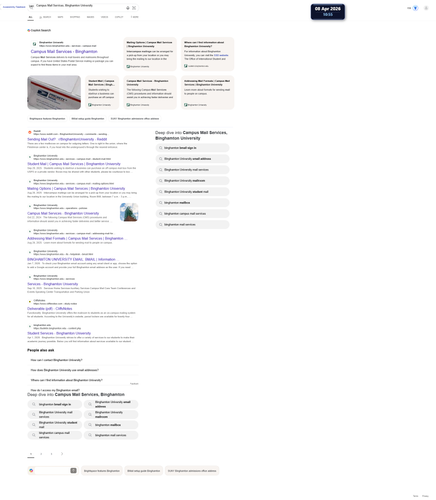Click top 'SUNY Binghamton admissions office address' chip
This screenshot has width=436, height=500.
click(x=135, y=119)
